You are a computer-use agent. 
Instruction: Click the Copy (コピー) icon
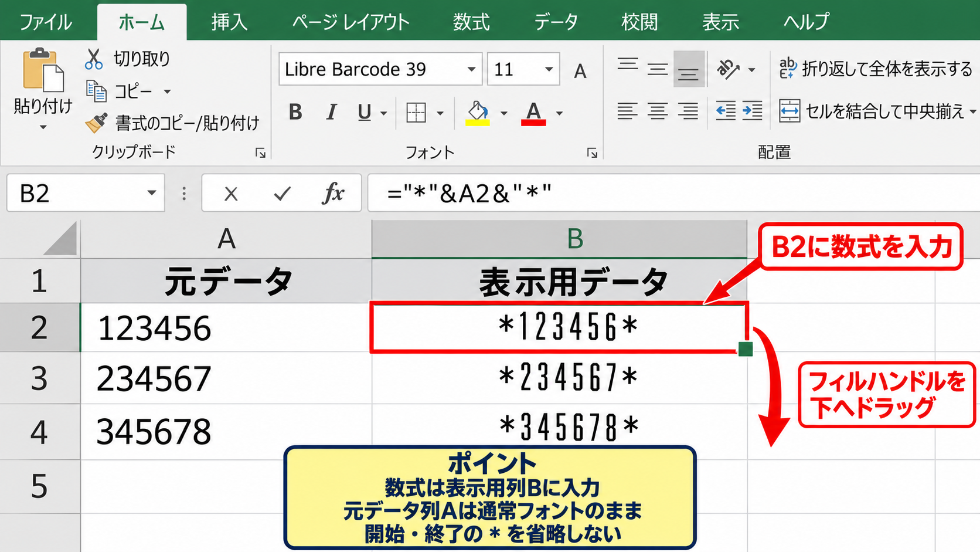click(x=96, y=91)
